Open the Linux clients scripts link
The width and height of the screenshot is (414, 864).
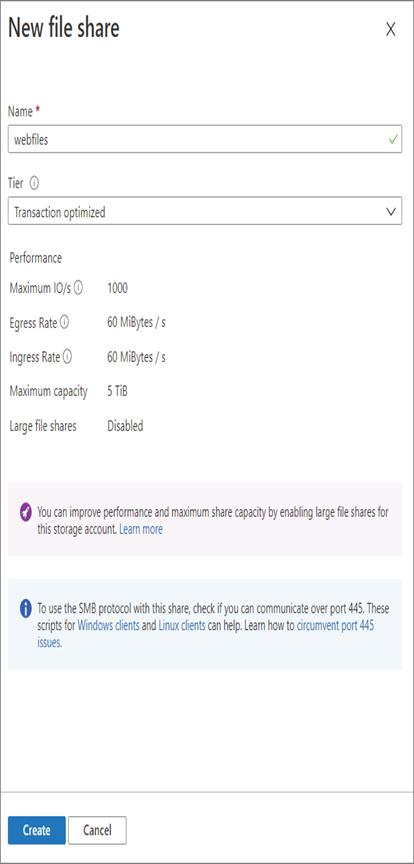pos(182,626)
